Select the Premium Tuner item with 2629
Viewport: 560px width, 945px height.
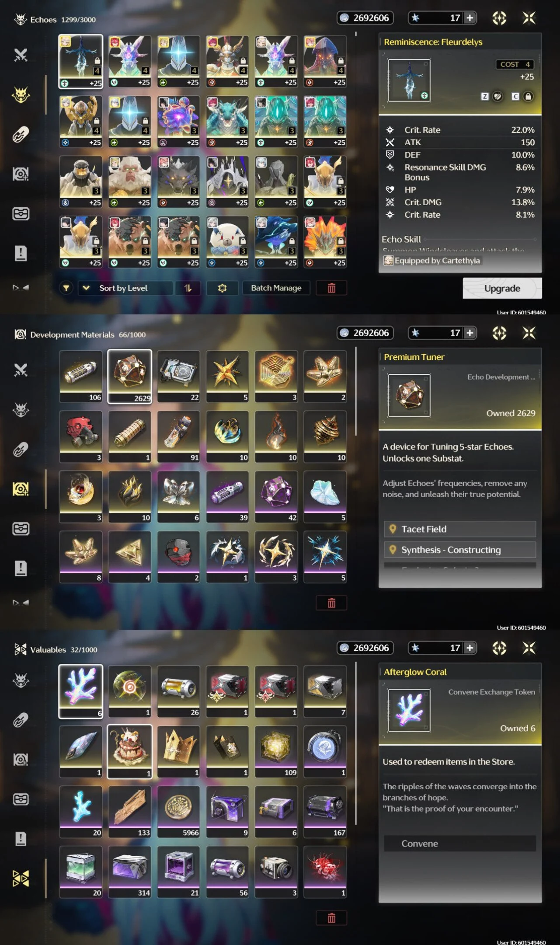click(x=130, y=376)
